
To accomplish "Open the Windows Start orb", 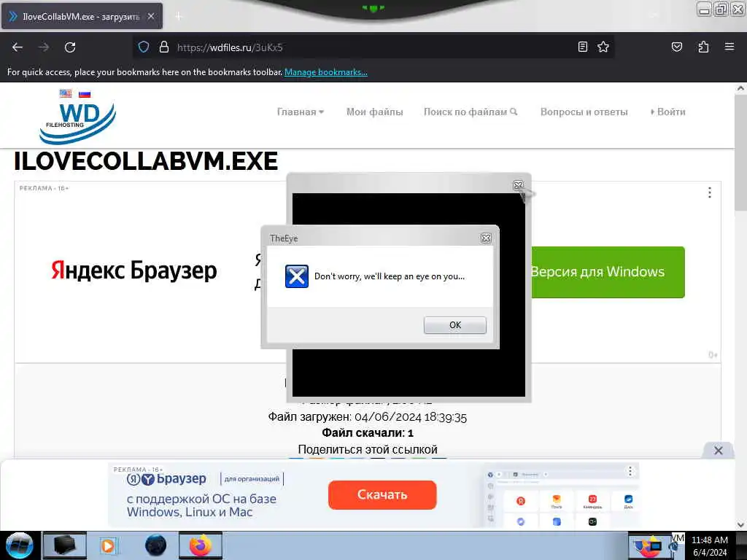I will click(18, 545).
